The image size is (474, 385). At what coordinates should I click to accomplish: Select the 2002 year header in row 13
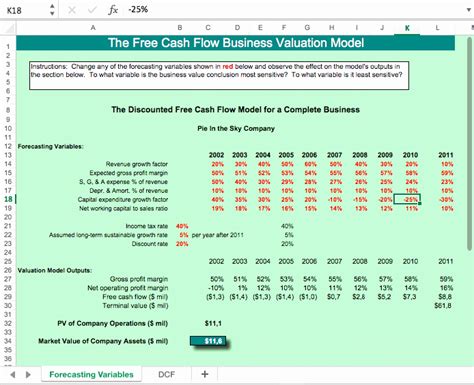pyautogui.click(x=216, y=155)
